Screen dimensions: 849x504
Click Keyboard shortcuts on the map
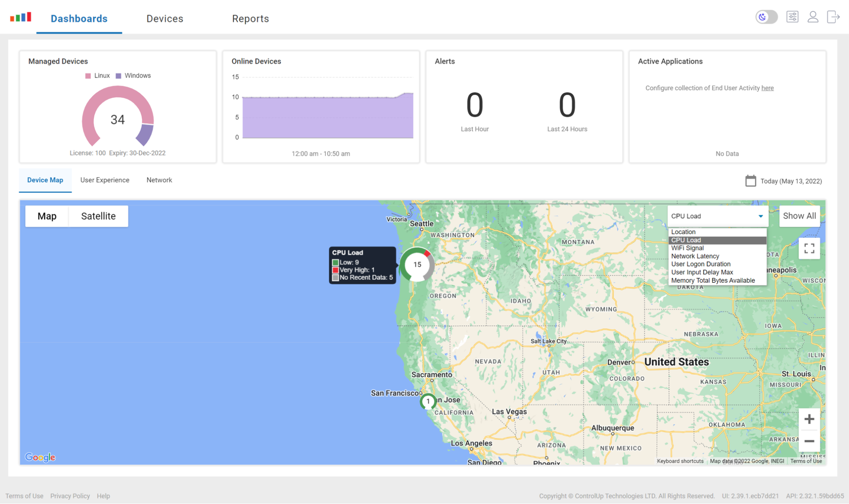(x=680, y=461)
